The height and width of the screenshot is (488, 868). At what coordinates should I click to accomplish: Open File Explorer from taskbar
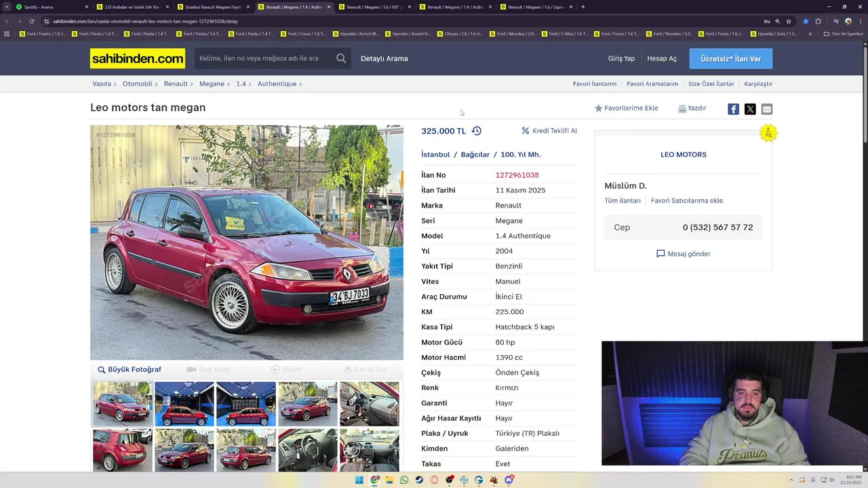click(x=389, y=480)
